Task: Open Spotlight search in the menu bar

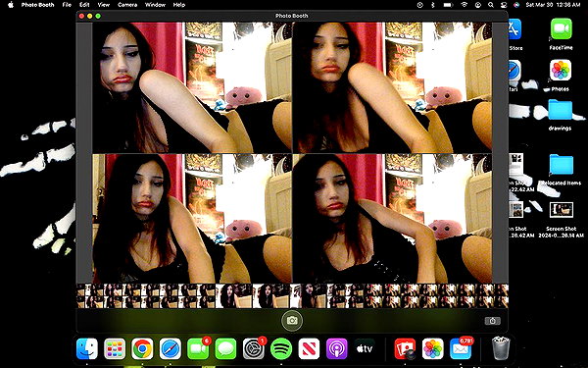Action: [491, 5]
